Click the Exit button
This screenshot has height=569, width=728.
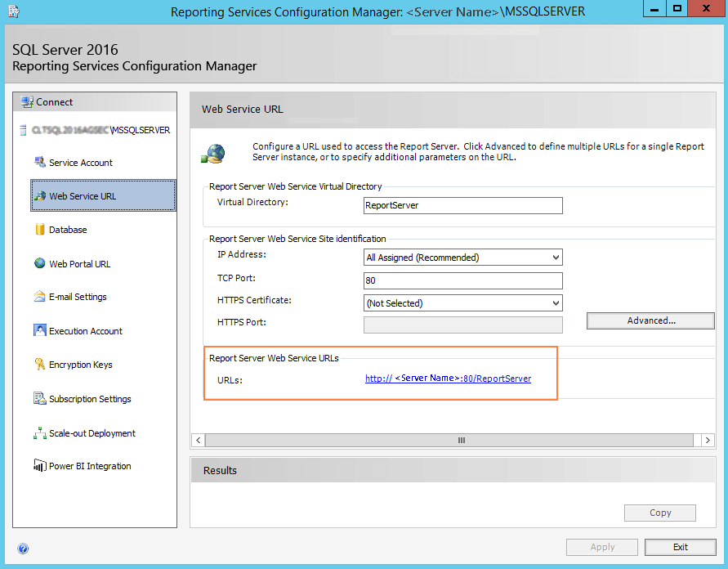pyautogui.click(x=680, y=547)
